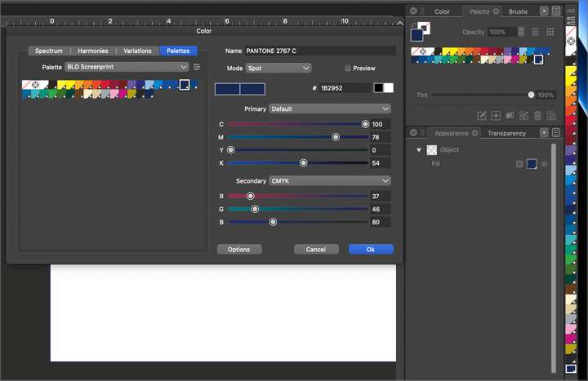Screen dimensions: 588x381
Task: Click the Y value field showing 0
Action: coord(381,150)
